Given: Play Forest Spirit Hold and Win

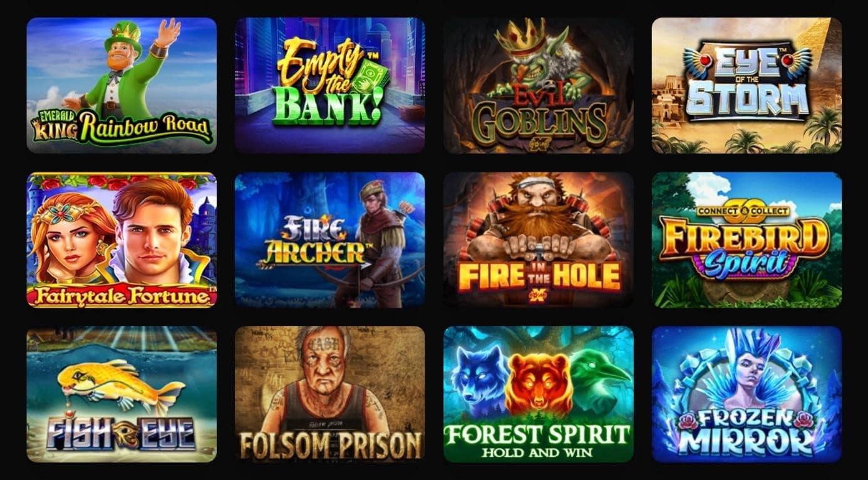Looking at the screenshot, I should [539, 394].
